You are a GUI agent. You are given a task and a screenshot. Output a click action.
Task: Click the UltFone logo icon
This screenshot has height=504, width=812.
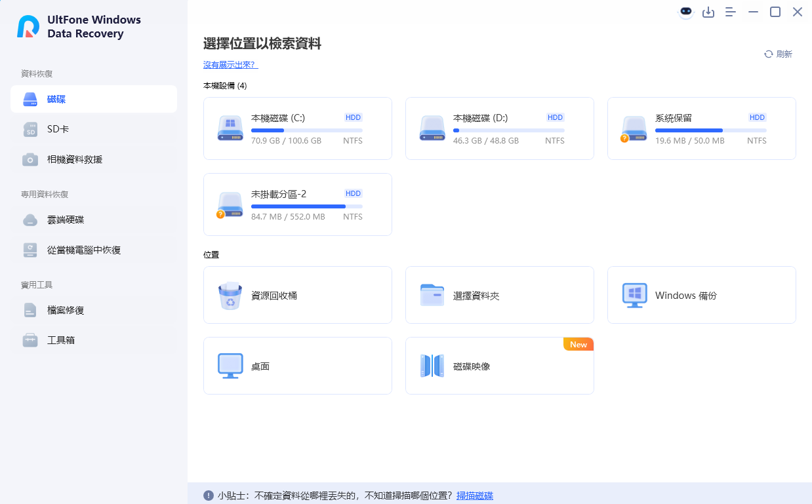click(28, 26)
